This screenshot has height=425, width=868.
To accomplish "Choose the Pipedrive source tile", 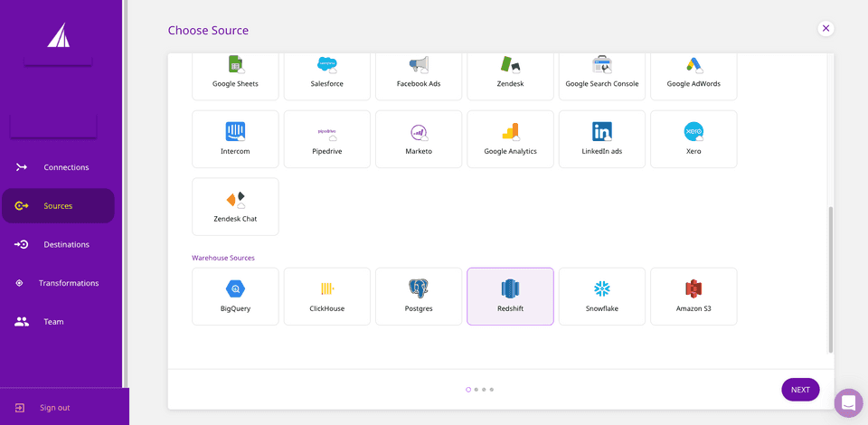I will click(326, 139).
